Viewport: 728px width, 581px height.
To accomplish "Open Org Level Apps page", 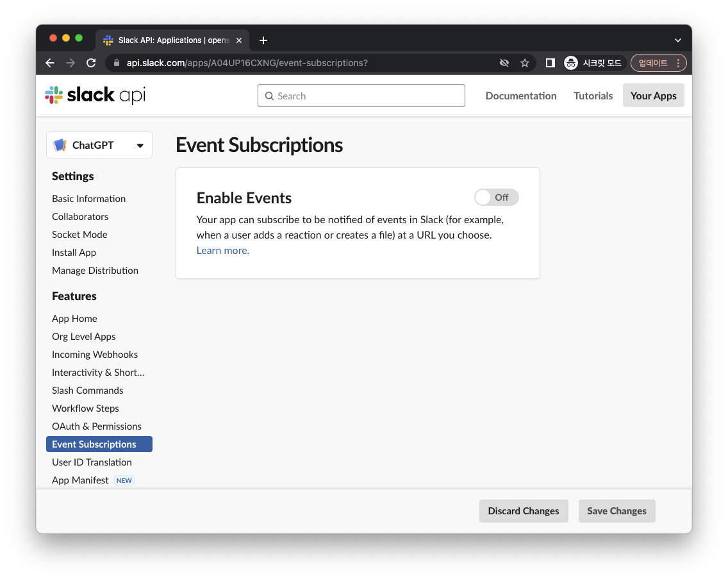I will click(83, 337).
